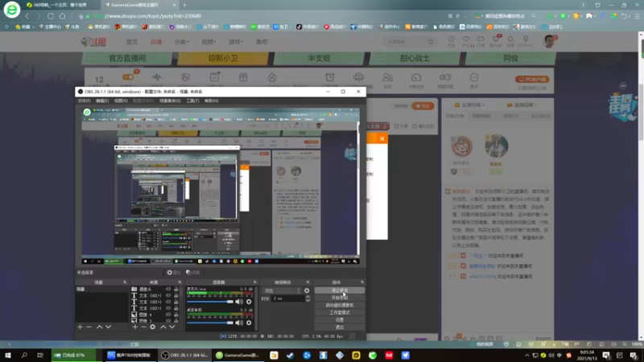The height and width of the screenshot is (362, 644).
Task: Move source down with arrow in Sources panel
Action: point(172,327)
